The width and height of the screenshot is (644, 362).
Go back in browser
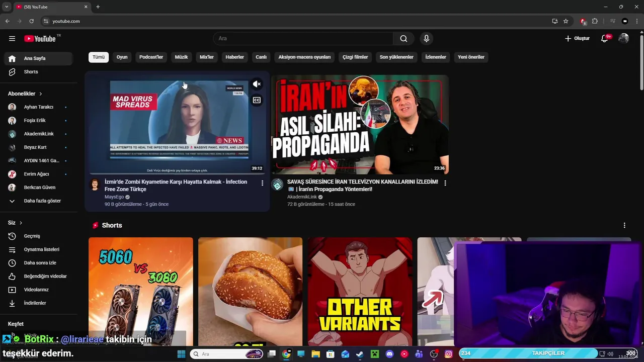pos(7,21)
